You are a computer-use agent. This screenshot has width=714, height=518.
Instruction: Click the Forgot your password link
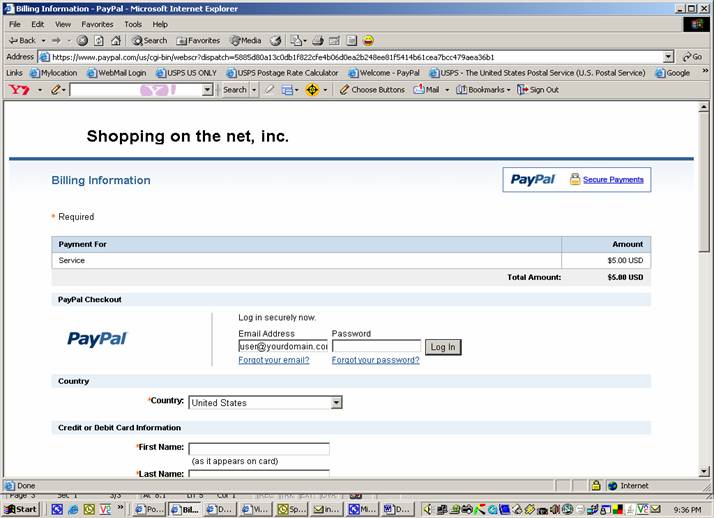375,360
